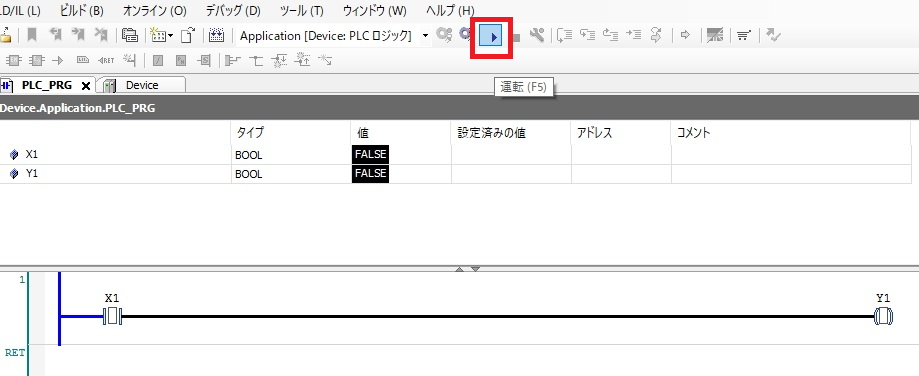Click the FALSE value of X1
This screenshot has width=919, height=376.
[x=370, y=154]
